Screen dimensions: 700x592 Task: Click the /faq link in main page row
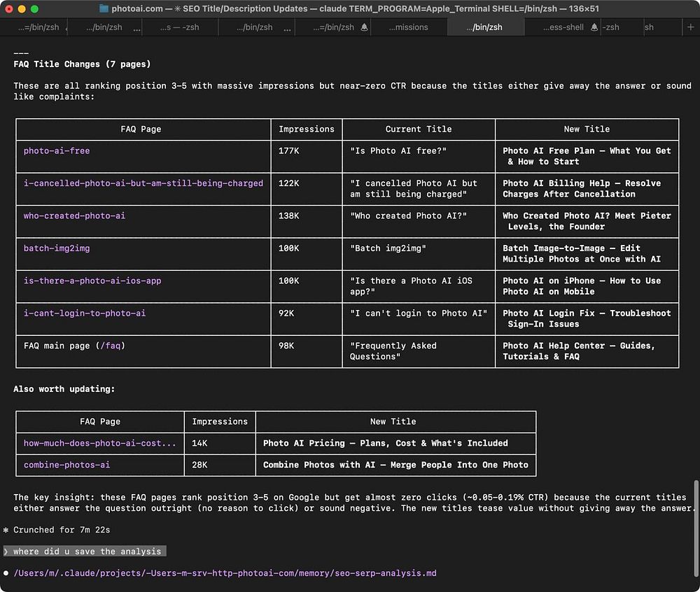click(x=112, y=346)
